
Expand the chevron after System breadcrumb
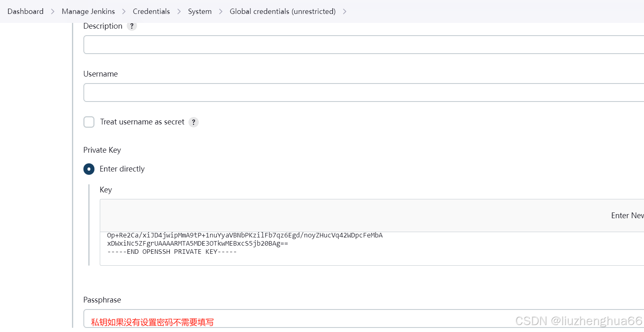tap(221, 11)
